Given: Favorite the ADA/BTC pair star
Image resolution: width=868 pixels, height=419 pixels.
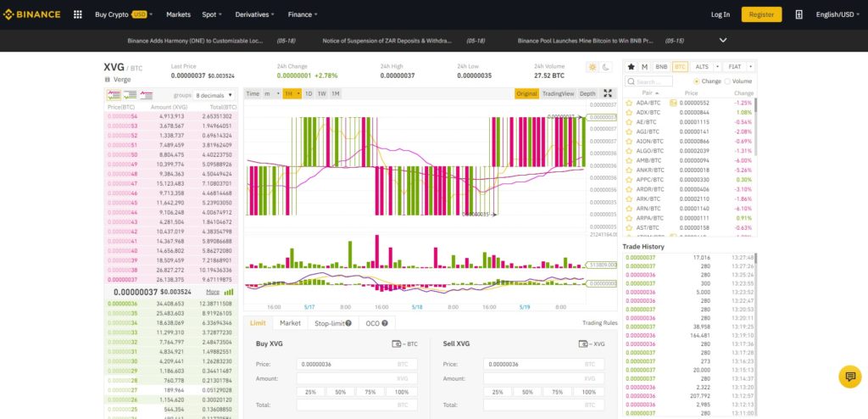Looking at the screenshot, I should [629, 103].
